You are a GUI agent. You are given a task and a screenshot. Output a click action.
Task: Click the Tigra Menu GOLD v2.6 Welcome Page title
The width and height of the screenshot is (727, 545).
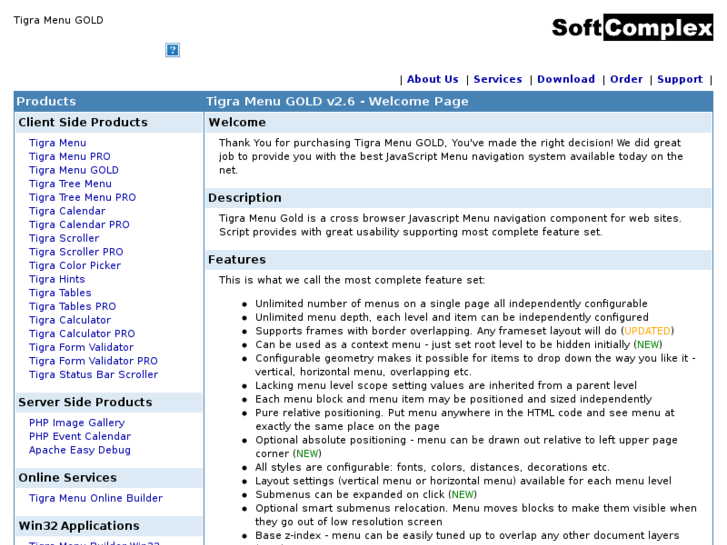(x=337, y=102)
